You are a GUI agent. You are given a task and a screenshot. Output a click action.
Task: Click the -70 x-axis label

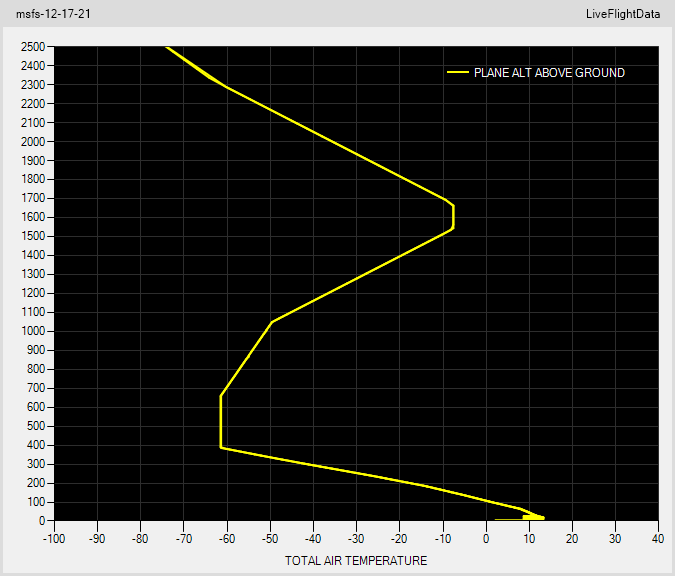point(184,539)
